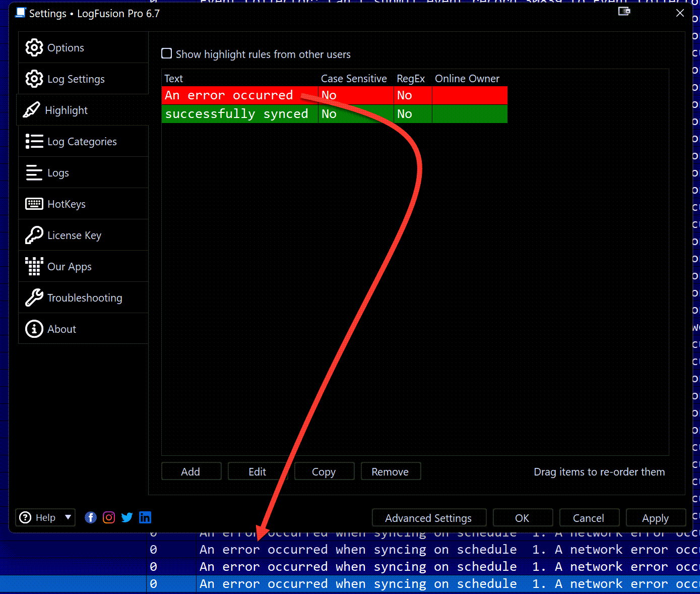Viewport: 700px width, 594px height.
Task: Click the Apply button
Action: (655, 518)
